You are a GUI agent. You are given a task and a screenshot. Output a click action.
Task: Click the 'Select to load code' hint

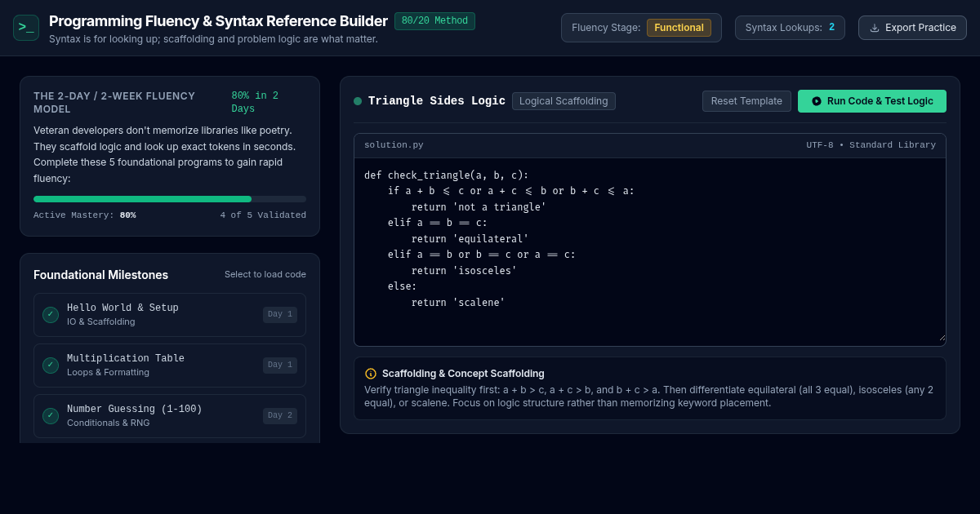265,274
